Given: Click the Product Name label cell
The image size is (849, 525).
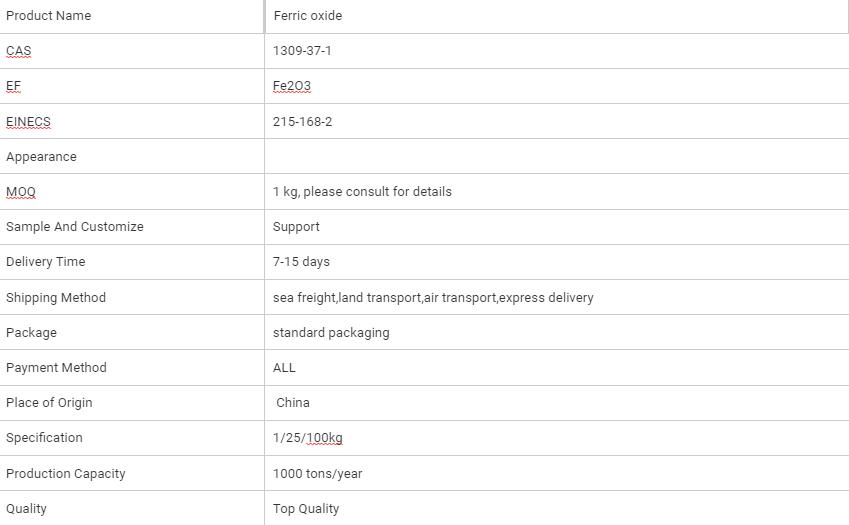Looking at the screenshot, I should click(48, 16).
